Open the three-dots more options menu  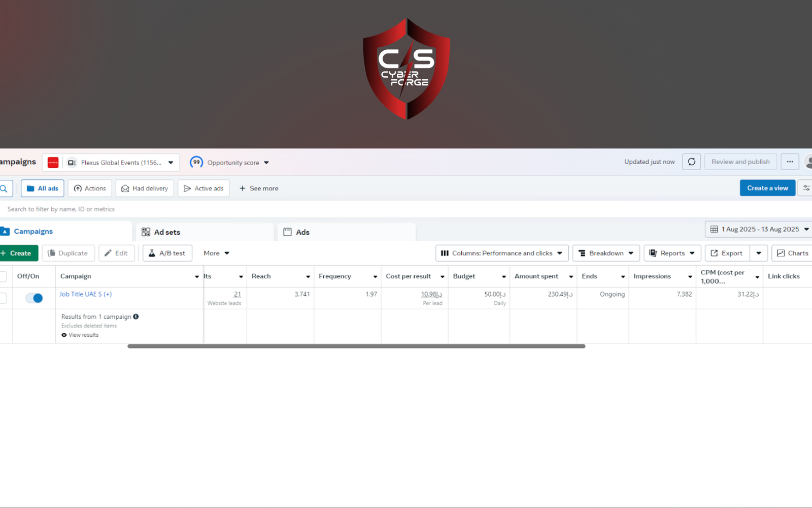(x=790, y=162)
